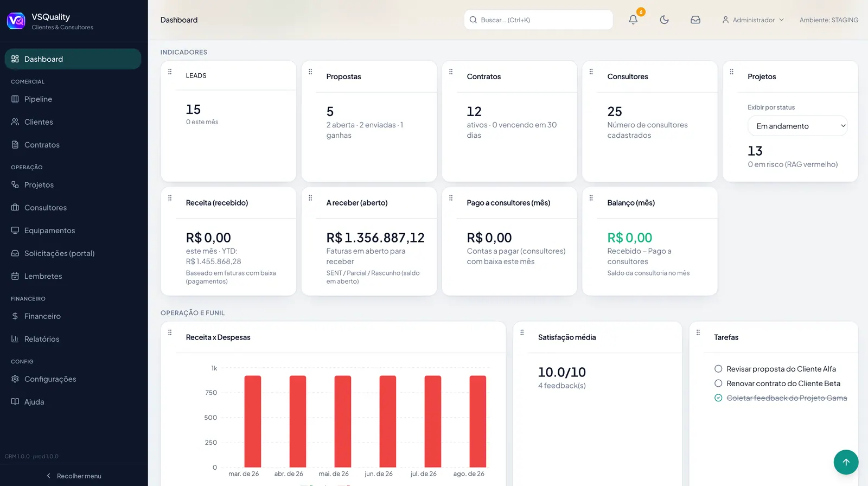Navigate to Projetos in sidebar
The image size is (868, 486).
(73, 185)
